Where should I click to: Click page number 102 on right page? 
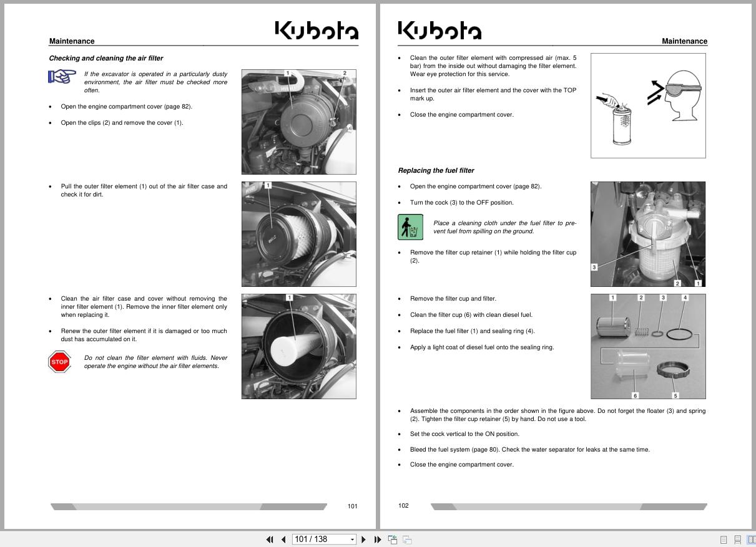403,506
